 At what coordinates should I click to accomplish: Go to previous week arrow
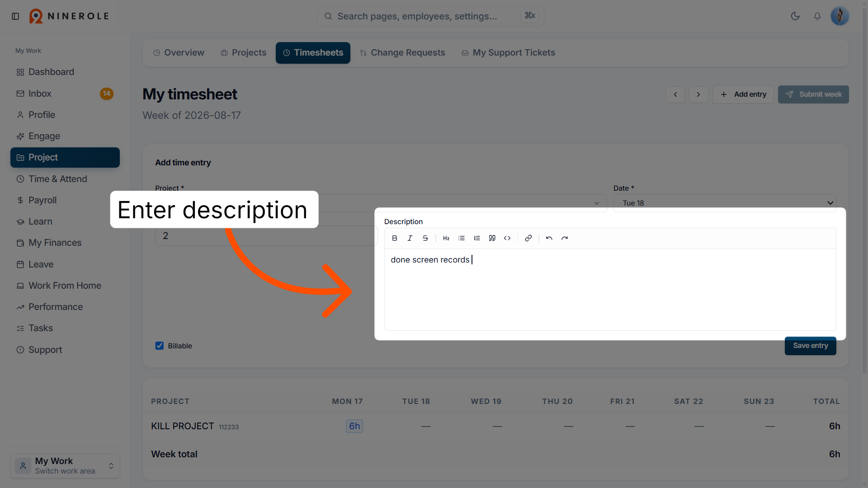tap(675, 94)
